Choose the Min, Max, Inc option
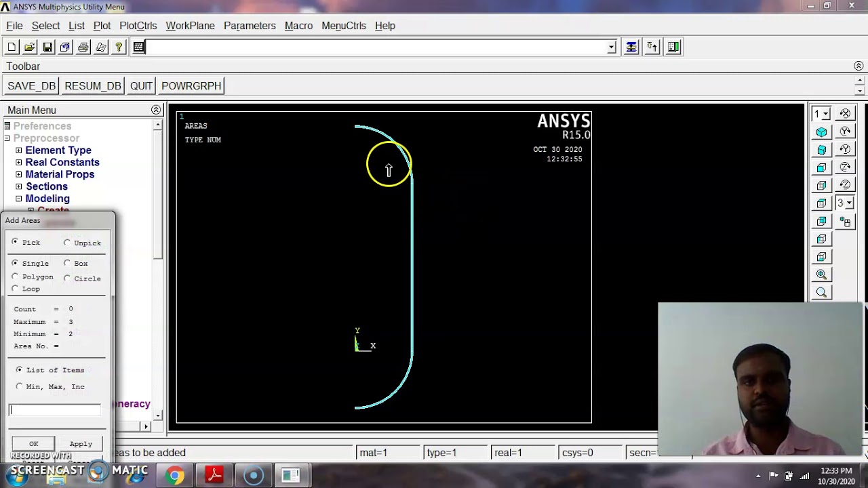This screenshot has height=488, width=868. click(19, 386)
